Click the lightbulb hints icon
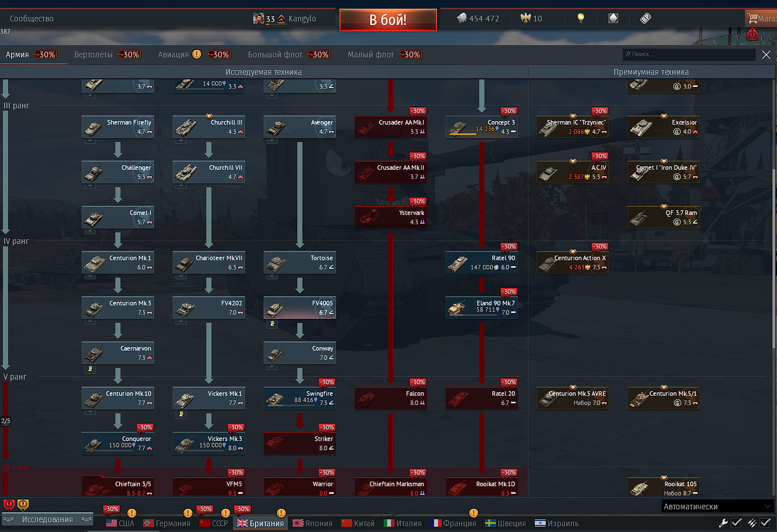Viewport: 777px width, 532px height. pyautogui.click(x=581, y=19)
